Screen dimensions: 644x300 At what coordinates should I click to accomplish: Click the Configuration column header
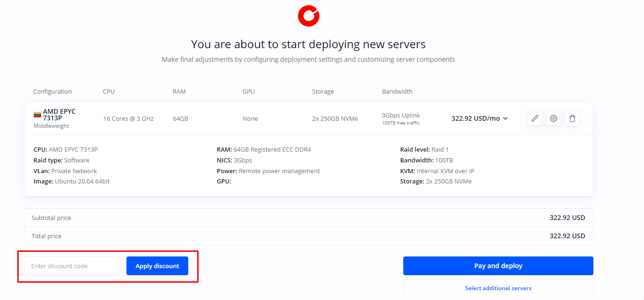tap(52, 91)
